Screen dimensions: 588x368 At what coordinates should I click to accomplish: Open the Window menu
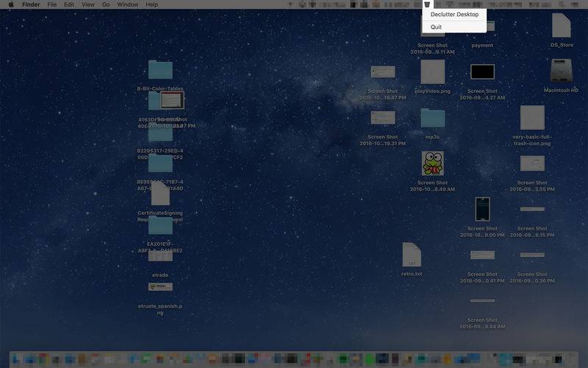[127, 4]
